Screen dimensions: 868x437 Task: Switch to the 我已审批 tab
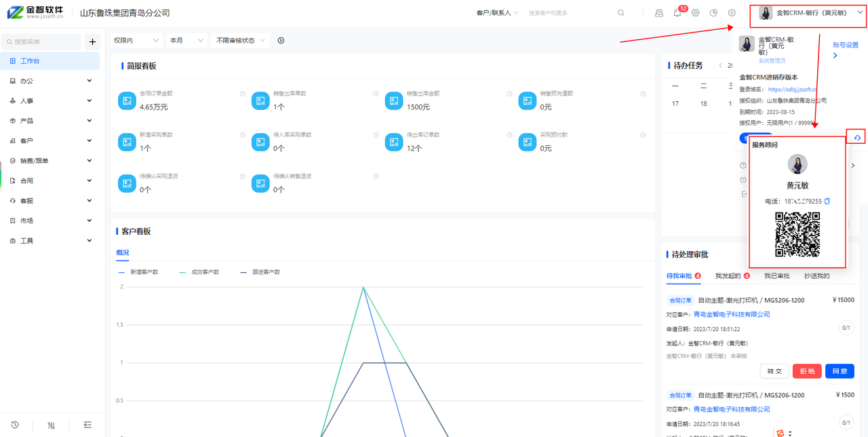777,276
